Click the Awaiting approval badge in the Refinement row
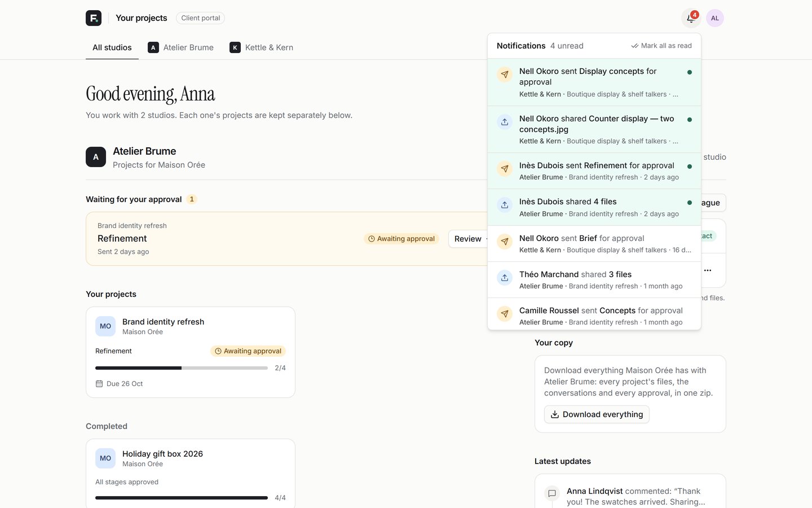The image size is (812, 508). pyautogui.click(x=401, y=239)
